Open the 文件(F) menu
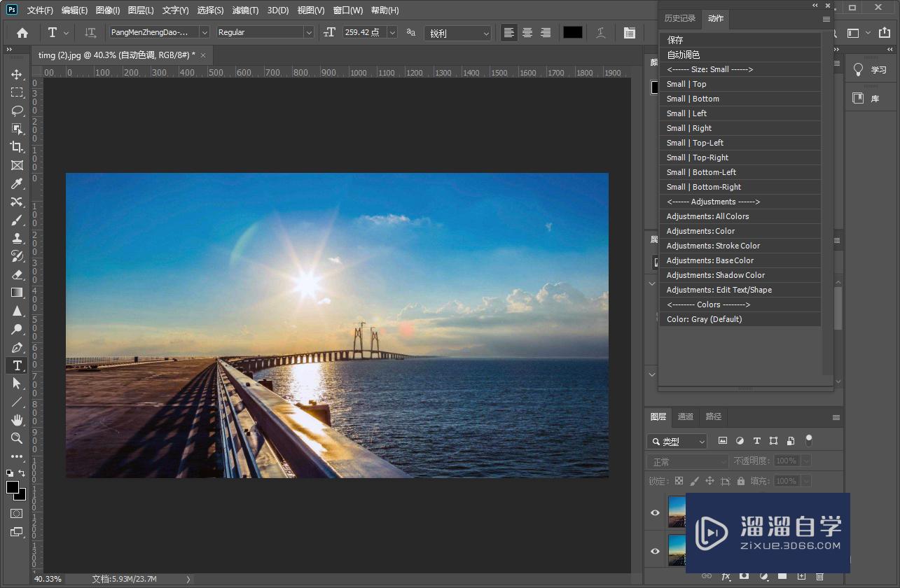The height and width of the screenshot is (588, 900). (x=40, y=10)
